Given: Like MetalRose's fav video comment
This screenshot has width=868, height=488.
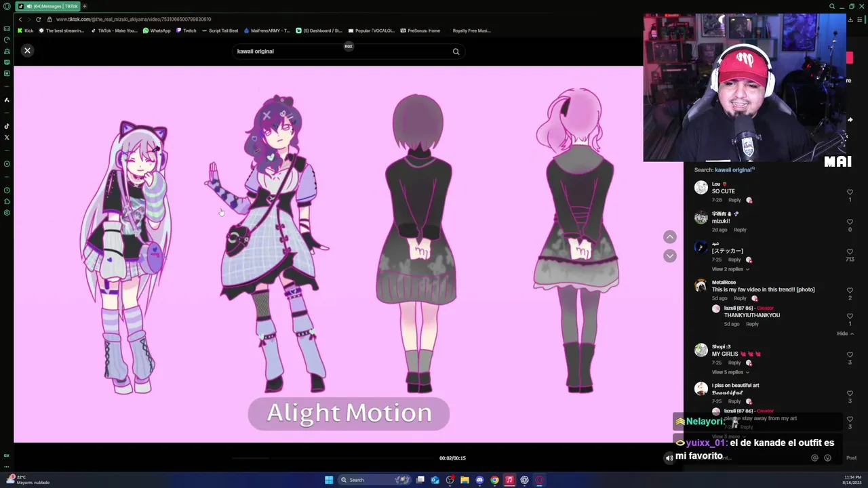Looking at the screenshot, I should point(850,291).
